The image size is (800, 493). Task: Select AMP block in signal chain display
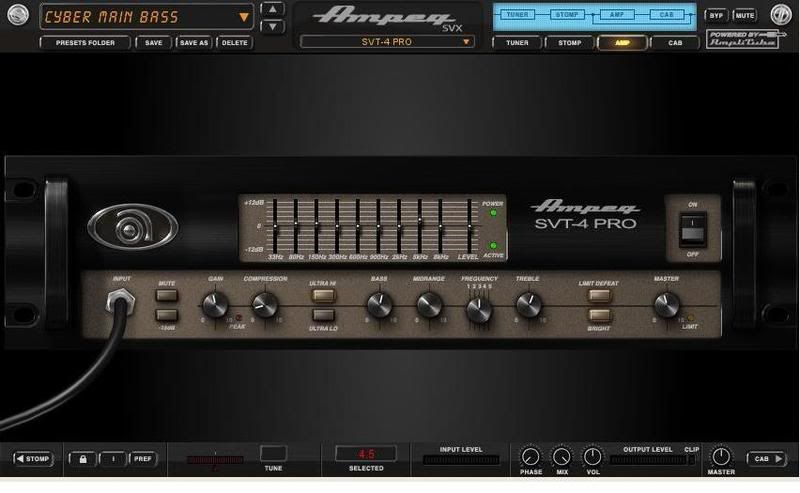[x=616, y=15]
